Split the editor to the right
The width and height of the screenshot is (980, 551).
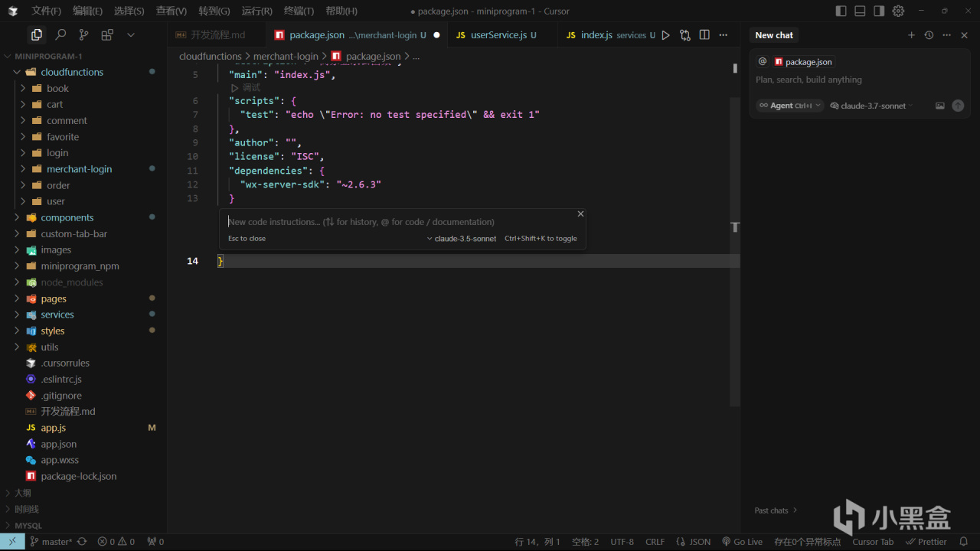pos(704,35)
